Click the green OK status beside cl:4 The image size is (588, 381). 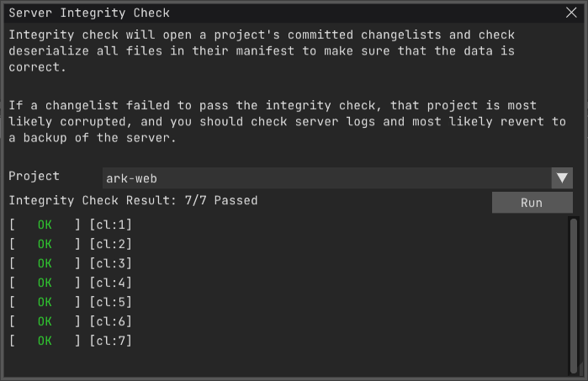[x=45, y=283]
